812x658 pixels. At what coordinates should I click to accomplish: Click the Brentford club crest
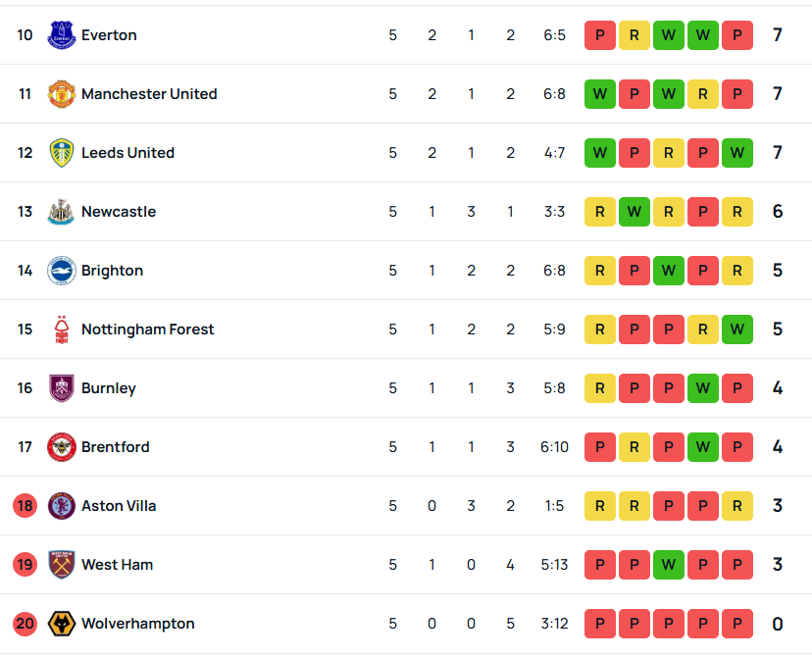(x=62, y=447)
